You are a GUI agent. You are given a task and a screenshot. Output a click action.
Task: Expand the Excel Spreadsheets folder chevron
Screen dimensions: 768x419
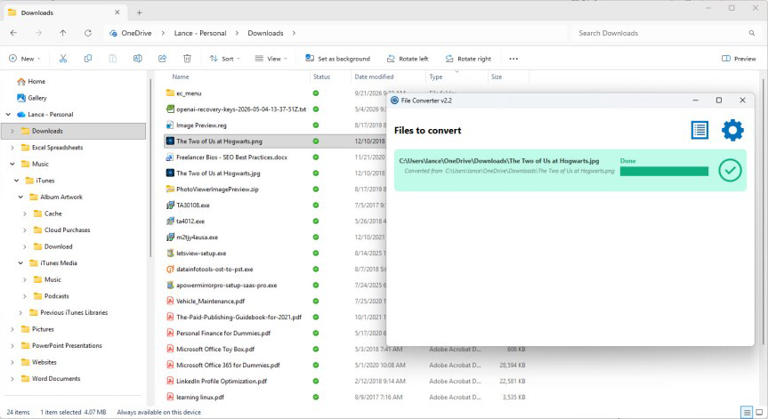coord(12,148)
